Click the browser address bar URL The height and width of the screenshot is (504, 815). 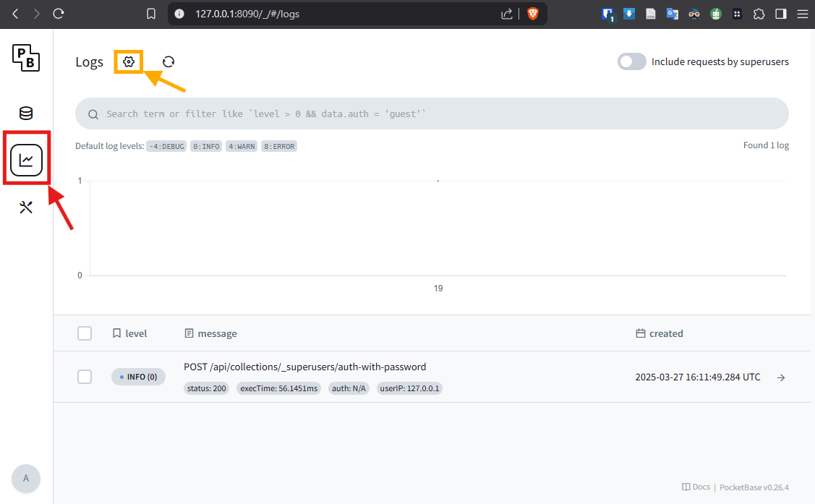pyautogui.click(x=247, y=14)
